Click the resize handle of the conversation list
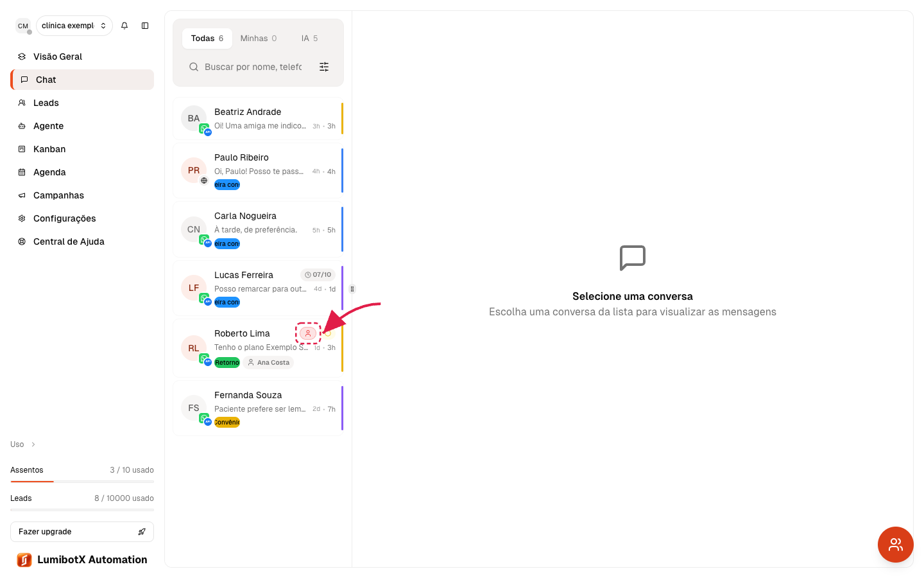Viewport: 924px width, 578px height. click(352, 289)
